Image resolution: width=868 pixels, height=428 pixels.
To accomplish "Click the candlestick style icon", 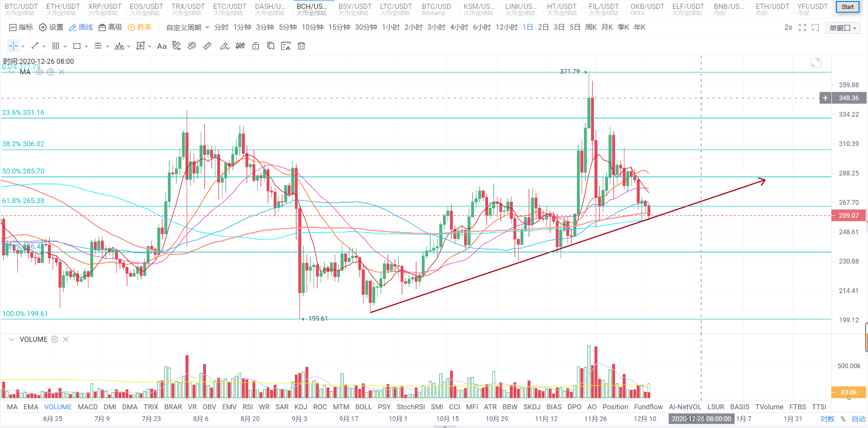I will click(x=240, y=46).
